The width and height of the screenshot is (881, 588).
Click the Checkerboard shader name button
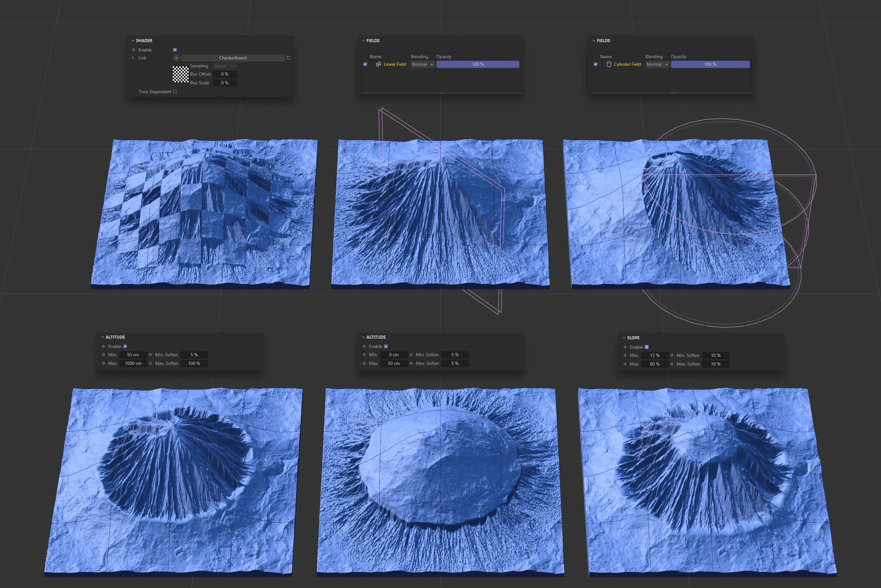click(232, 58)
